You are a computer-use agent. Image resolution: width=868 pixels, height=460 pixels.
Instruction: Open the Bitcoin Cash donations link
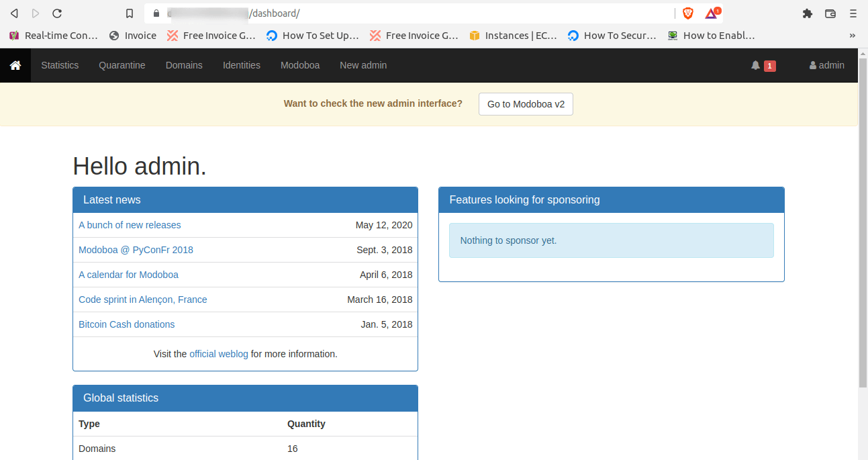126,324
